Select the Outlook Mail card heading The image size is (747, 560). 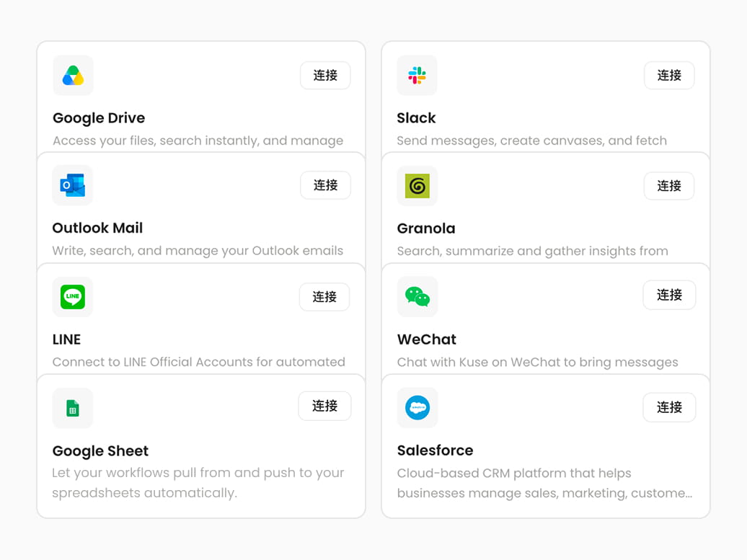point(97,228)
